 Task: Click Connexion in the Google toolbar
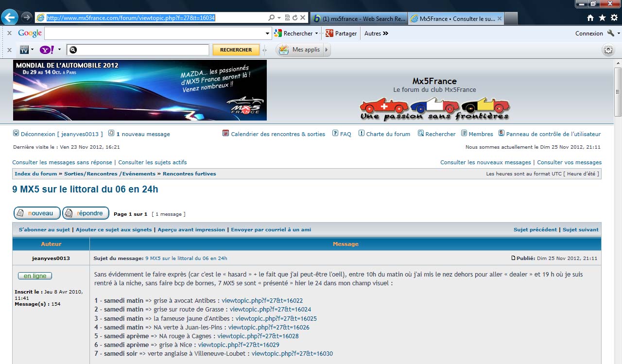pos(589,34)
